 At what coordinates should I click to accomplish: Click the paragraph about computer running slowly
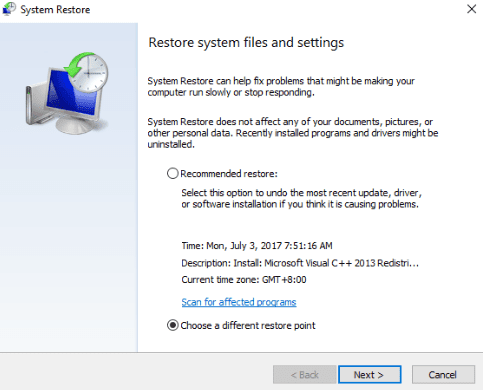(x=281, y=86)
